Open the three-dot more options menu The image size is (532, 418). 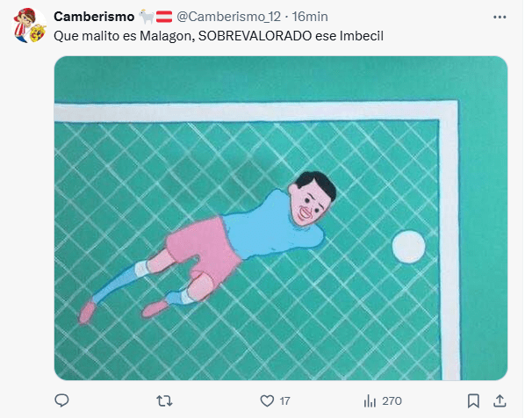click(x=500, y=17)
